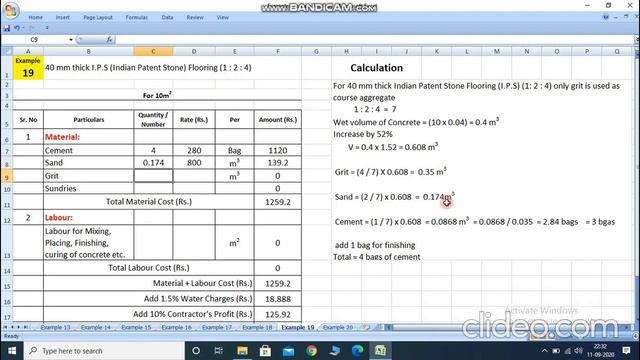Select empty Grit quantity cell C9
640x360 pixels.
click(153, 176)
